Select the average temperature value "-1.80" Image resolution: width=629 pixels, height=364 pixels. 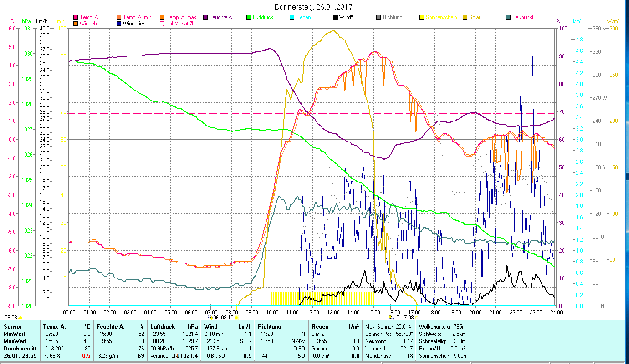(x=85, y=348)
